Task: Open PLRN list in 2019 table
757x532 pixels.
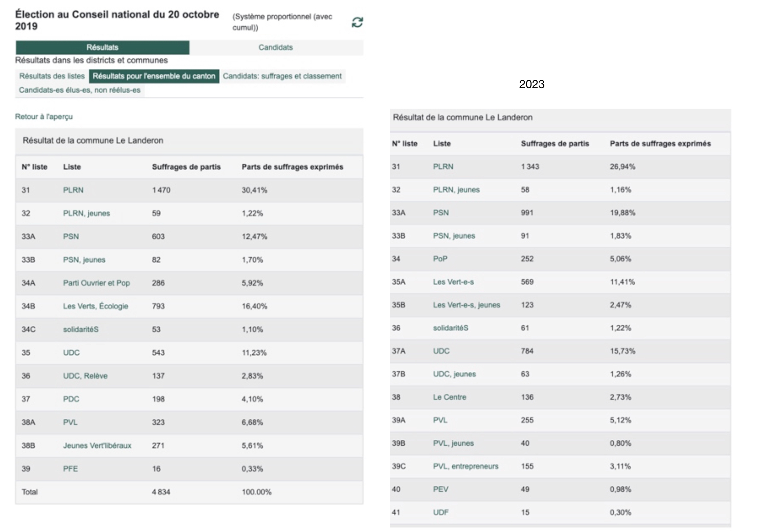Action: [x=73, y=190]
